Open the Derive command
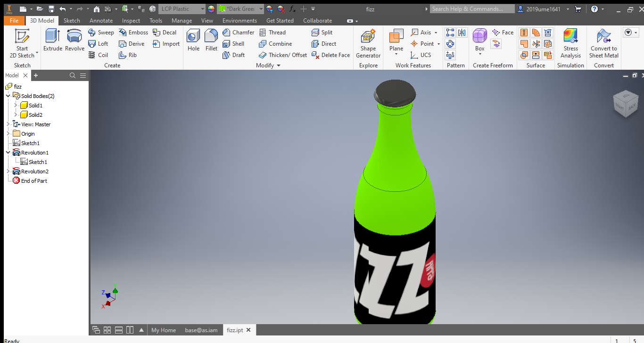 pyautogui.click(x=132, y=44)
